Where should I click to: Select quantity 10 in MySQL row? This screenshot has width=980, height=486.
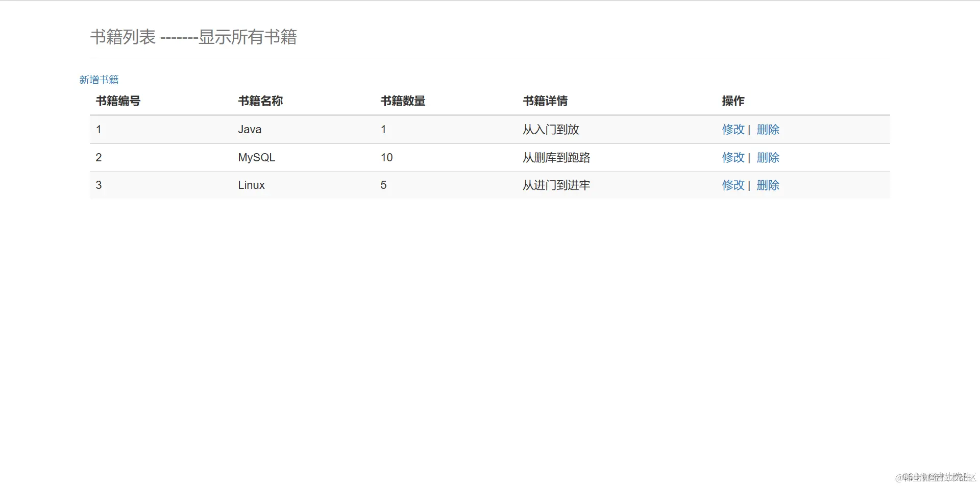386,158
